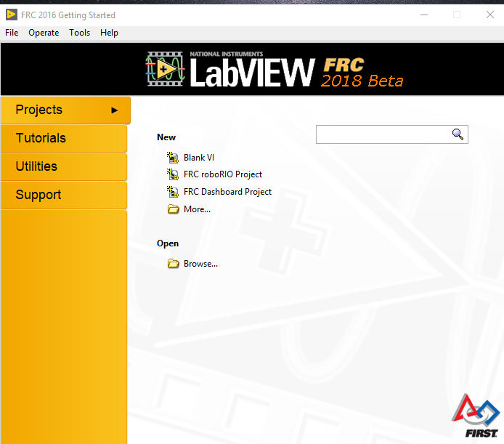
Task: Open the Tools menu
Action: (79, 33)
